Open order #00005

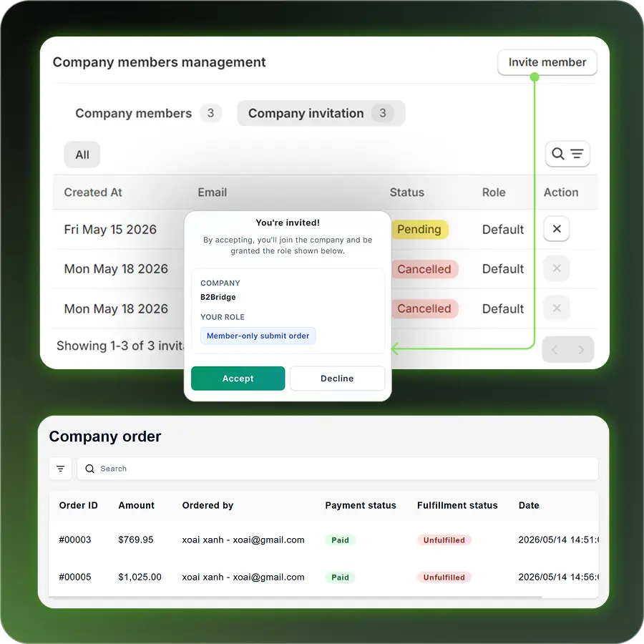[x=74, y=577]
